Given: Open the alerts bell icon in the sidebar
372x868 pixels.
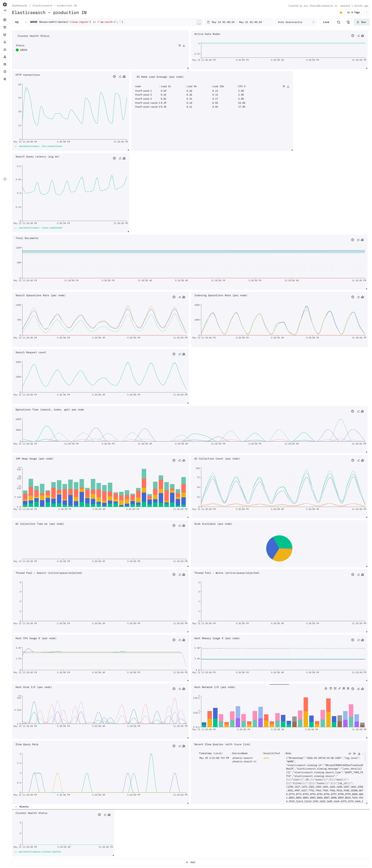Looking at the screenshot, I should click(5, 42).
